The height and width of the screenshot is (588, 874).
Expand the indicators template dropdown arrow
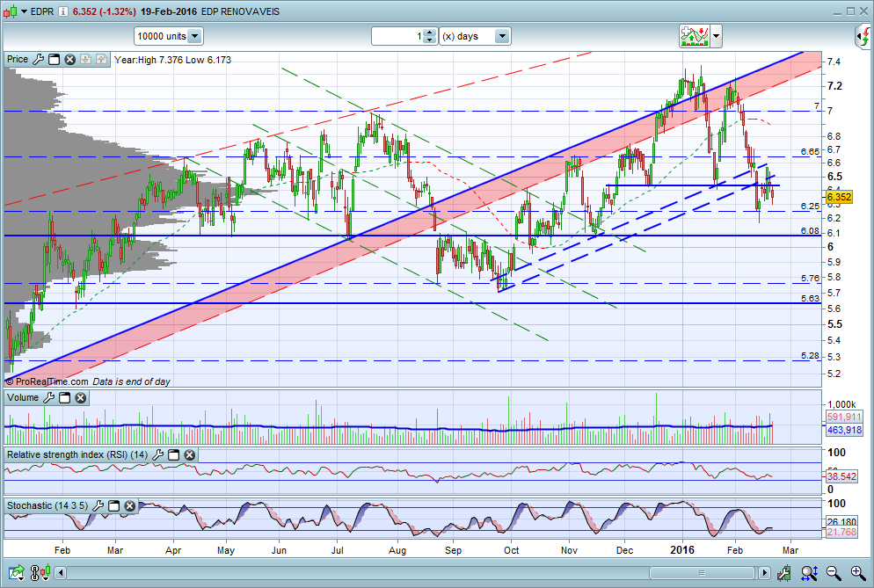717,37
